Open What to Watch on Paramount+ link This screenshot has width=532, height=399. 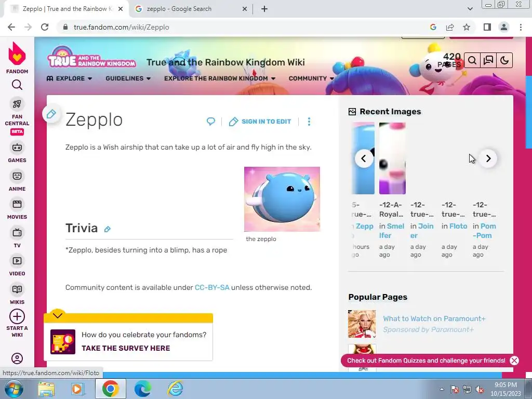434,318
